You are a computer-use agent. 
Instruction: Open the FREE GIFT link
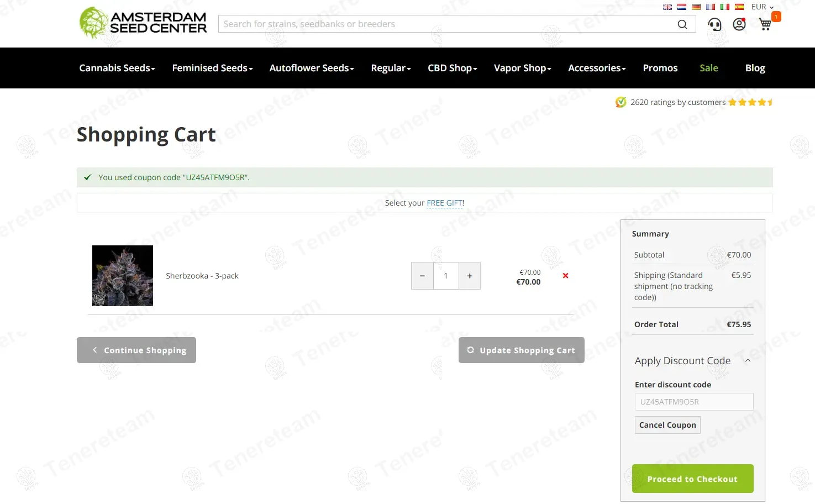click(x=445, y=203)
